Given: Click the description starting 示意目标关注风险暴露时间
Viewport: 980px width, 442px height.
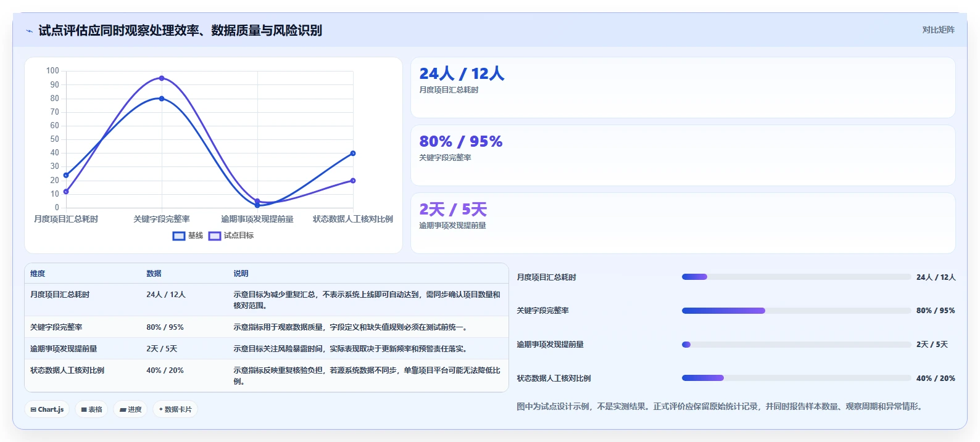Looking at the screenshot, I should click(350, 349).
